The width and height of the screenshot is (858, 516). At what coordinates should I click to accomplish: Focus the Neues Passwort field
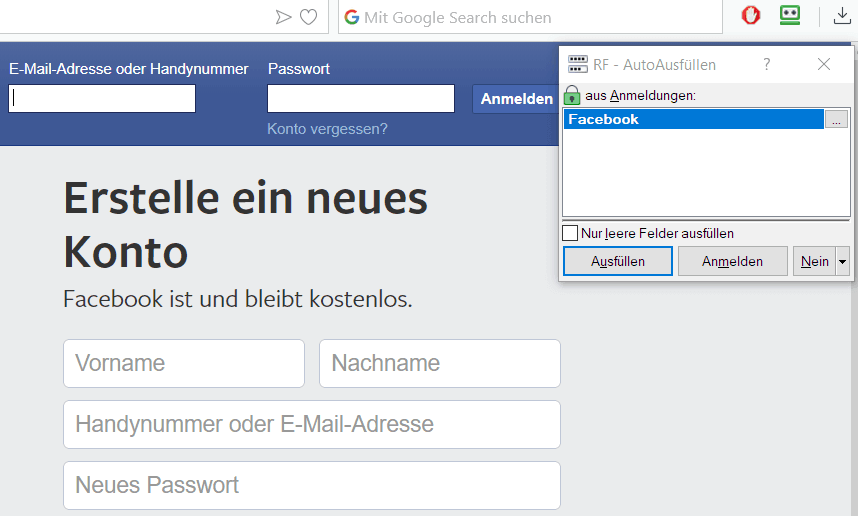pos(312,485)
